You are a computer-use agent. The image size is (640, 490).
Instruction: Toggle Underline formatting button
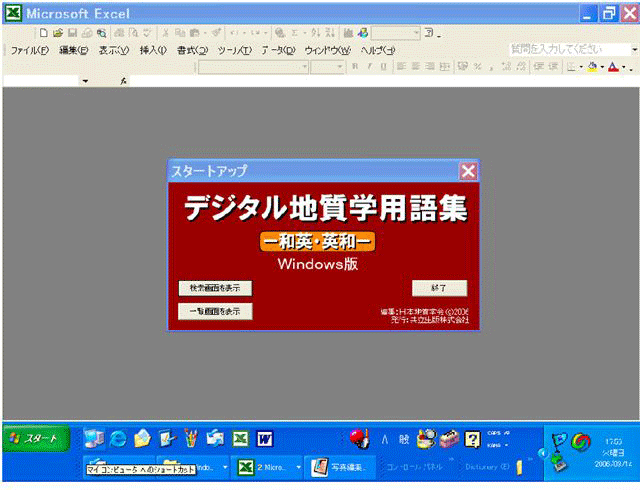click(x=383, y=67)
